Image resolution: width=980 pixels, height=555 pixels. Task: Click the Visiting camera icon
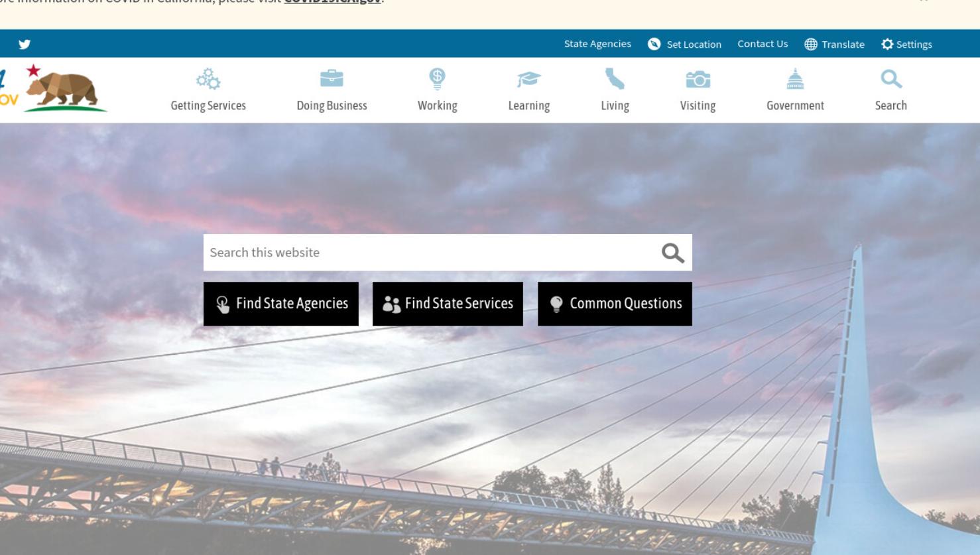[698, 80]
